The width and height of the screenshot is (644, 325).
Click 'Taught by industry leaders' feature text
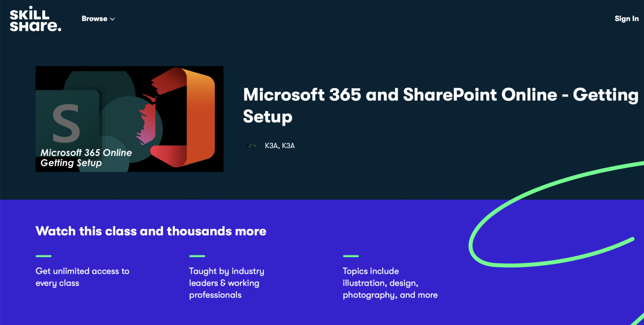point(226,283)
